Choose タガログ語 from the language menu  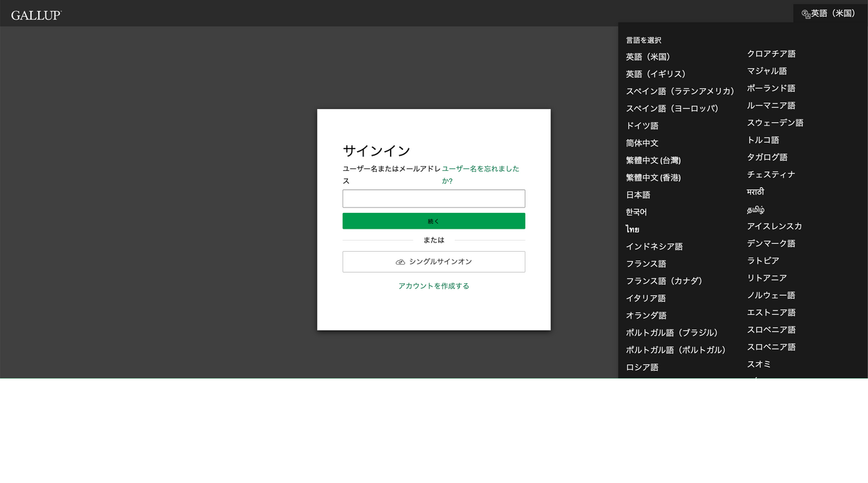point(767,157)
